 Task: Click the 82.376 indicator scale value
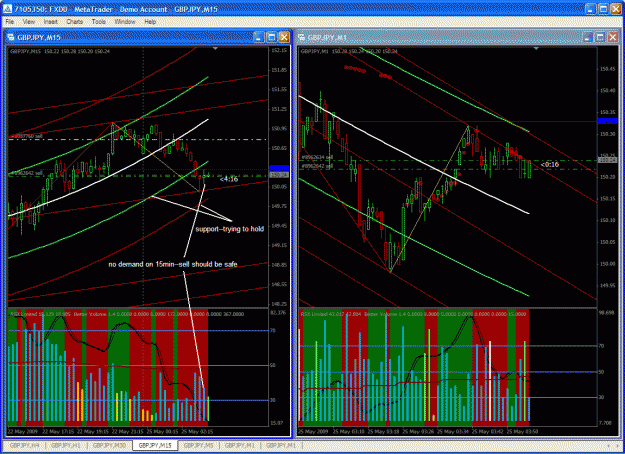(278, 313)
